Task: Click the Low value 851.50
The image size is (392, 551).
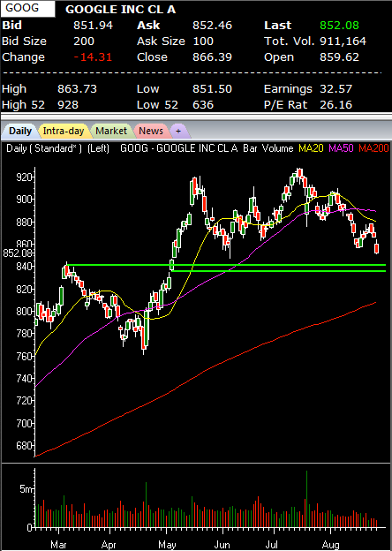Action: coord(212,89)
